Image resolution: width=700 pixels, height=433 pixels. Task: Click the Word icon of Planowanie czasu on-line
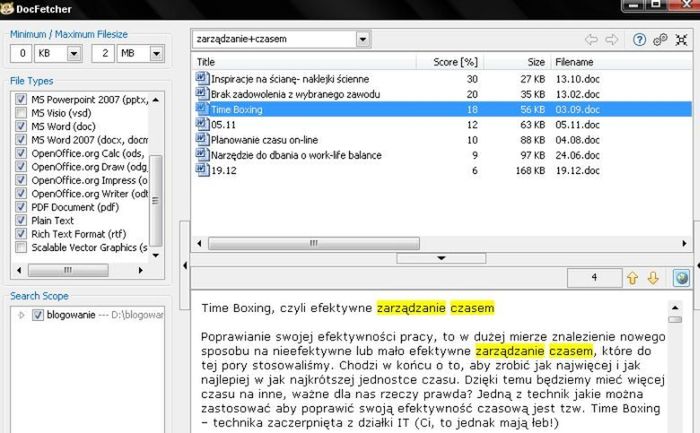pos(202,139)
